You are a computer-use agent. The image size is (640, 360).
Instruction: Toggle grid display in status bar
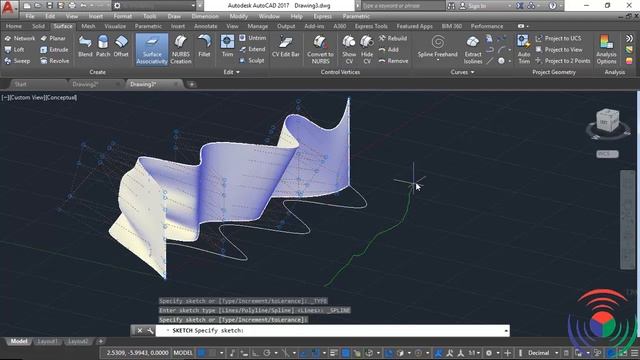click(202, 353)
